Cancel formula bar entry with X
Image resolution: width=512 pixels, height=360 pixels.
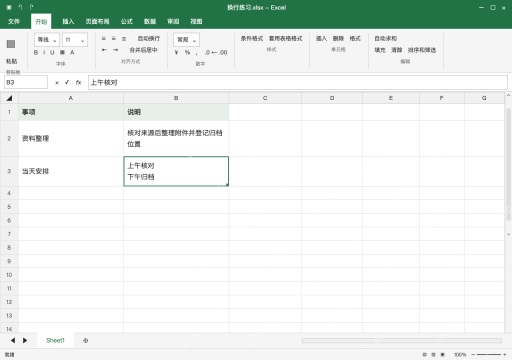pos(57,83)
